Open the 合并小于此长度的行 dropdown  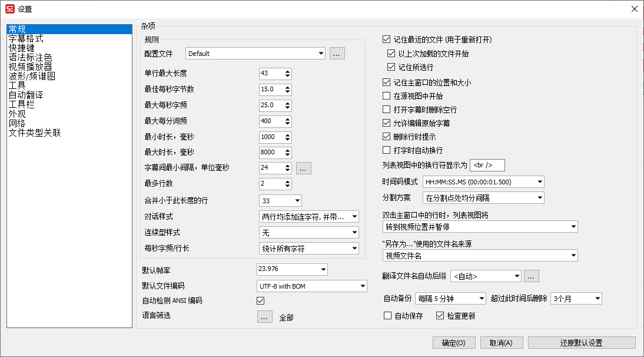pyautogui.click(x=281, y=200)
